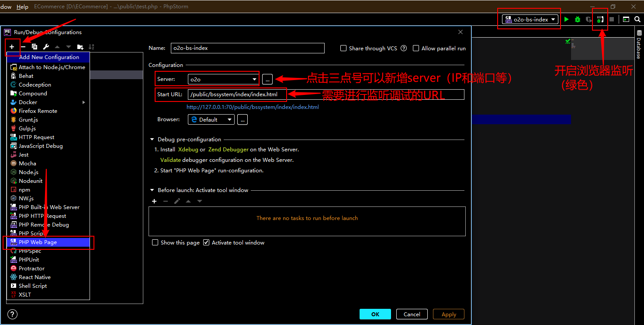Start debugging with the green bug icon

(x=578, y=19)
